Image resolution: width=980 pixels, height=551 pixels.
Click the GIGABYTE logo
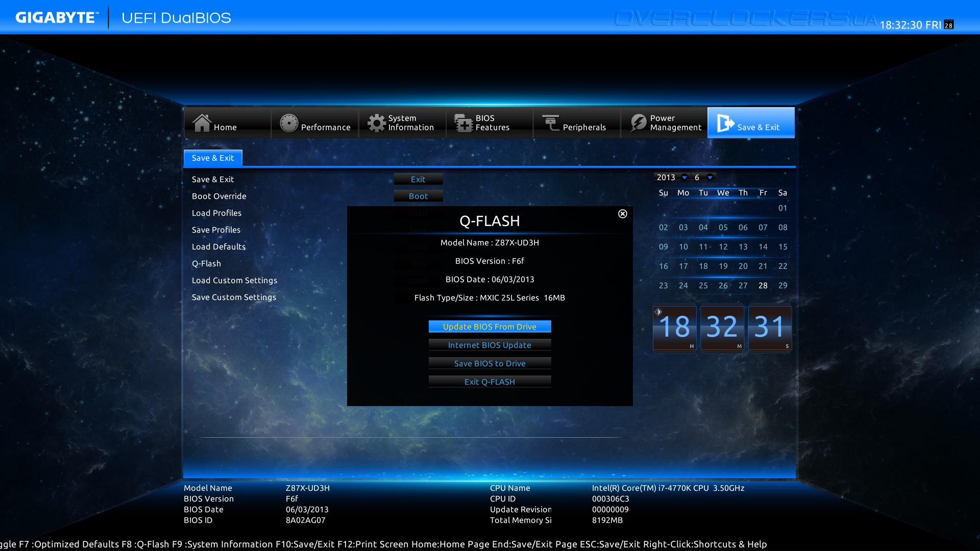[x=57, y=17]
